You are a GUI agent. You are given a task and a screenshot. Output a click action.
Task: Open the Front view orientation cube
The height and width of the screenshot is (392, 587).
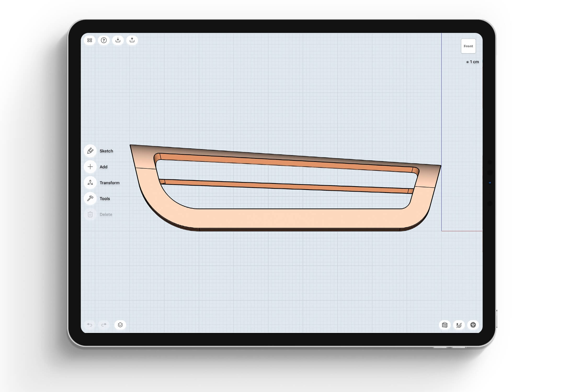[x=468, y=46]
